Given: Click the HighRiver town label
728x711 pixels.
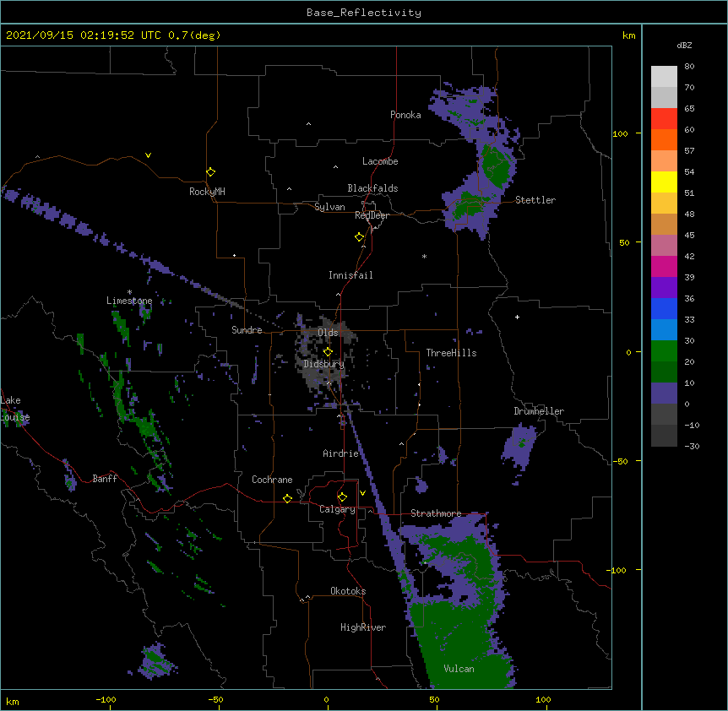Looking at the screenshot, I should 363,627.
